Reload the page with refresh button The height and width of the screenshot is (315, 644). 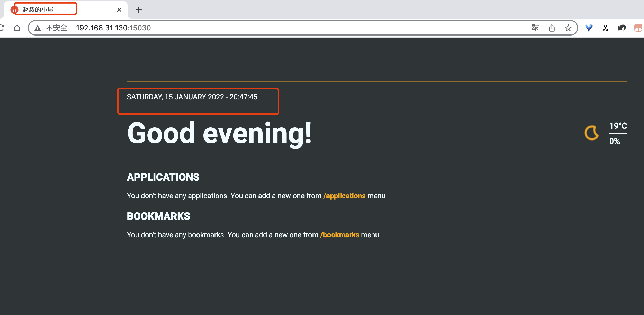point(2,28)
